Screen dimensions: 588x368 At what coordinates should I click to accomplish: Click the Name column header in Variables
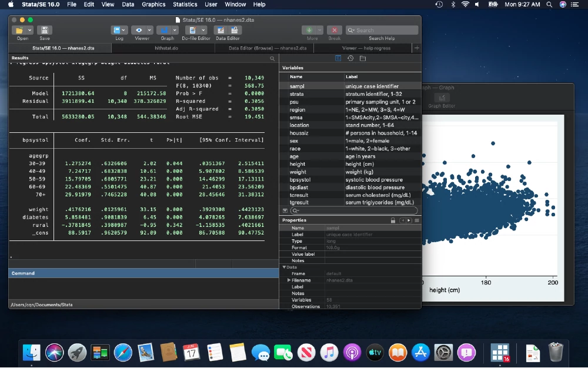296,77
